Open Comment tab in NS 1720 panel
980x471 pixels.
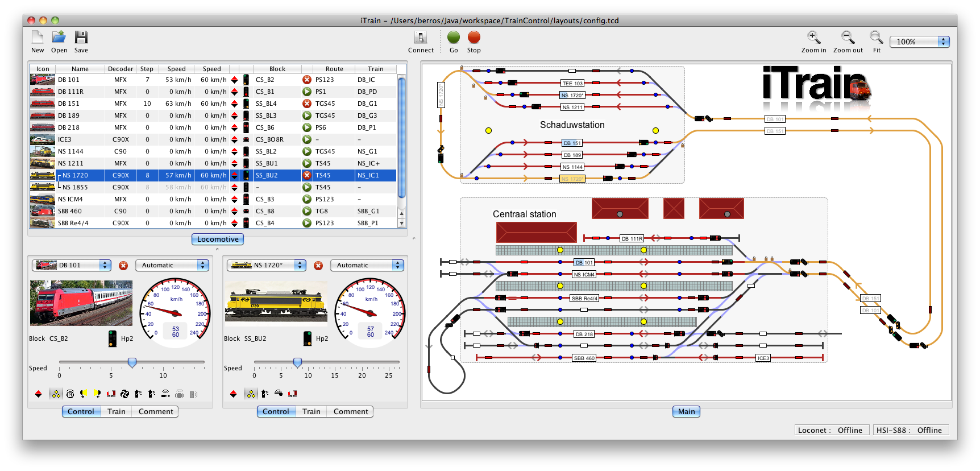click(351, 411)
